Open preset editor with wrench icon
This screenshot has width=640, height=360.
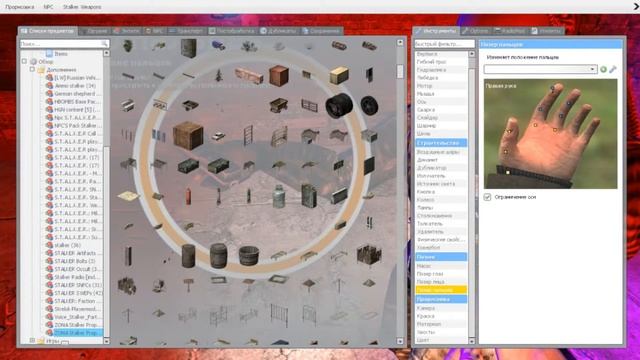tap(613, 69)
